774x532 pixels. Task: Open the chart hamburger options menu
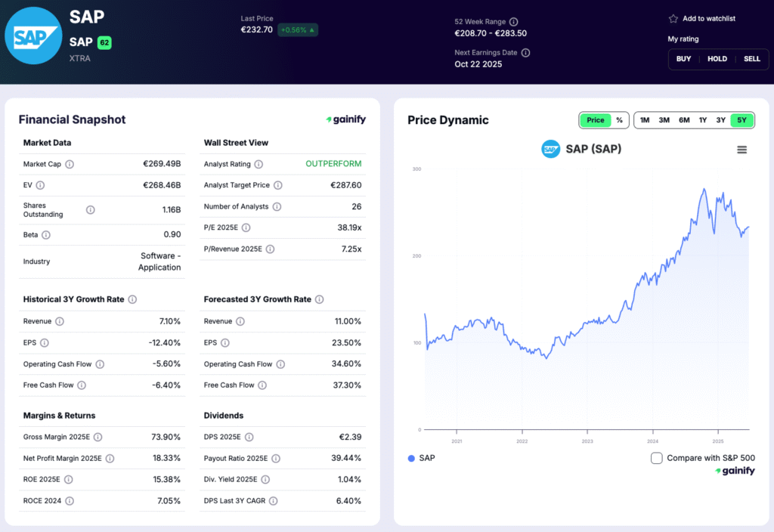click(743, 149)
